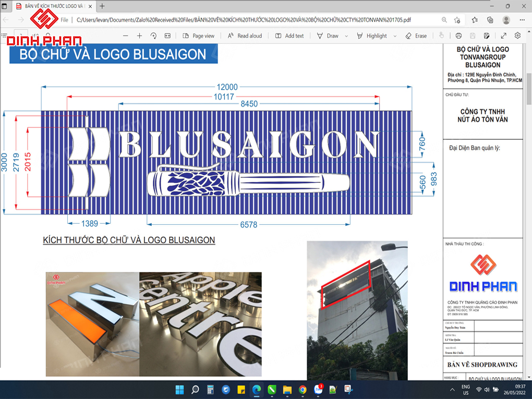Open Page view options
Viewport: 532px width, 399px height.
point(199,35)
